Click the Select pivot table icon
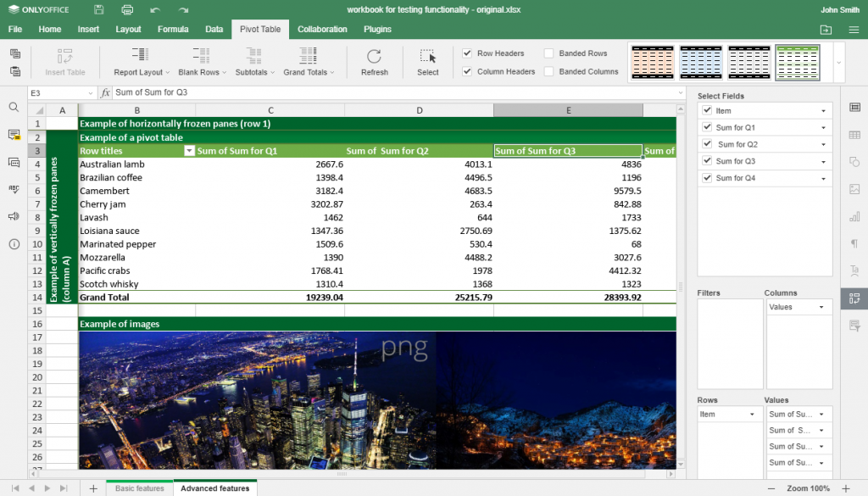Screen dimensions: 868x496 (428, 58)
